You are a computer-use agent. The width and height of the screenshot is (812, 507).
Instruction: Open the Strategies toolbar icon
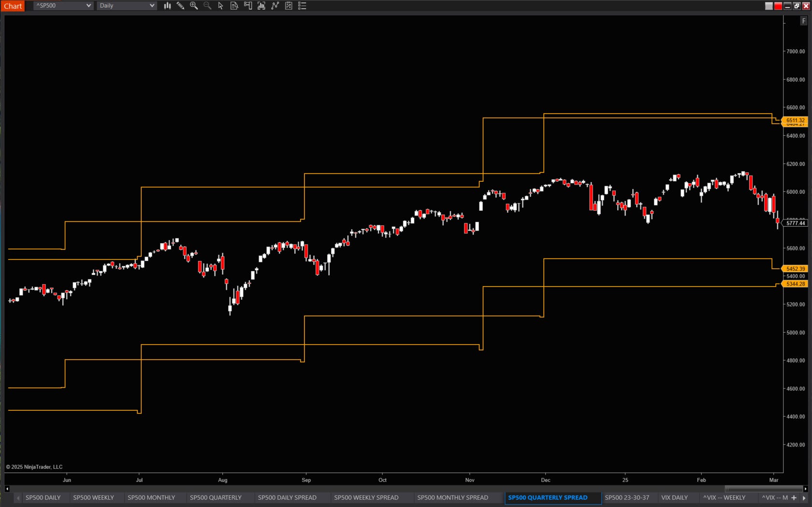click(275, 6)
